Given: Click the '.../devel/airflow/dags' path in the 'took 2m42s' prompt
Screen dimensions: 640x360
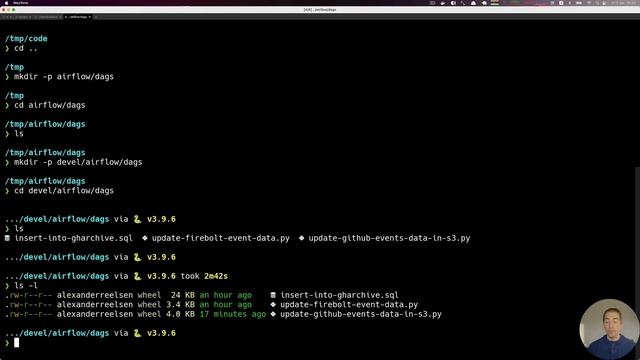Looking at the screenshot, I should (57, 276).
